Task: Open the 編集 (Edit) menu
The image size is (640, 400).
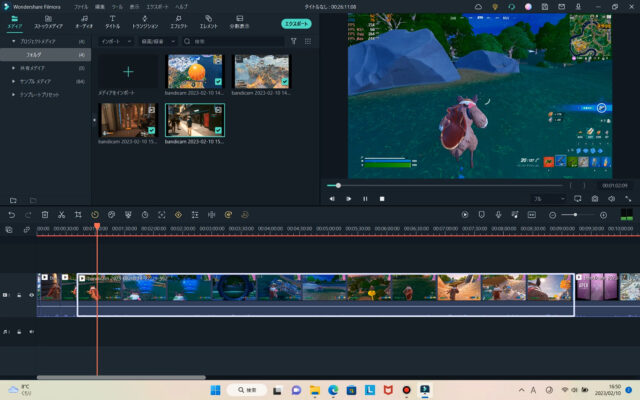Action: click(x=100, y=7)
